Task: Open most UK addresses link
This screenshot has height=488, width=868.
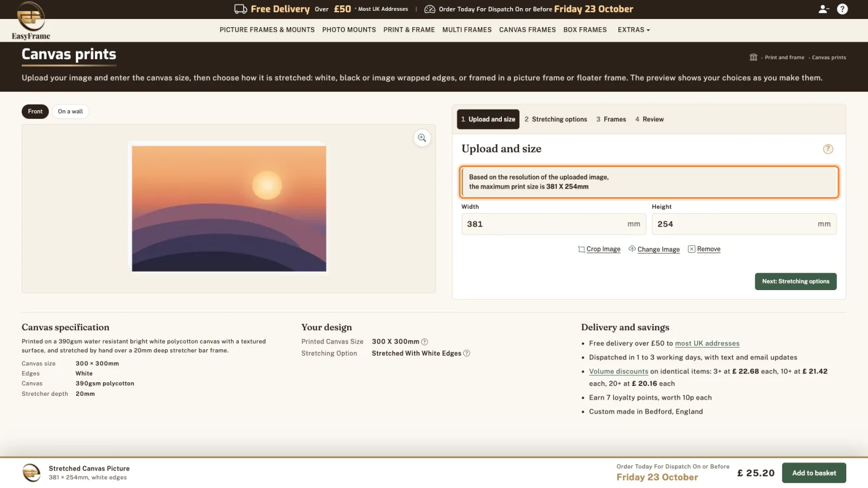Action: (x=707, y=344)
